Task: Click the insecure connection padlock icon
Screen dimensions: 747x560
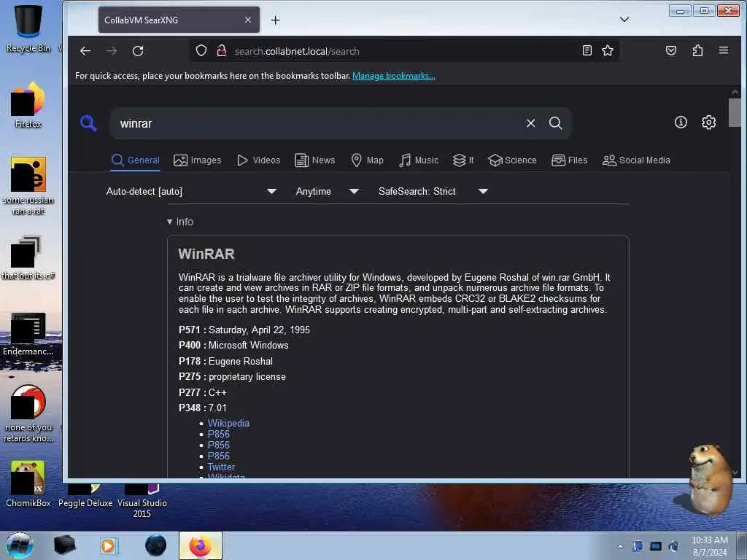Action: (222, 50)
